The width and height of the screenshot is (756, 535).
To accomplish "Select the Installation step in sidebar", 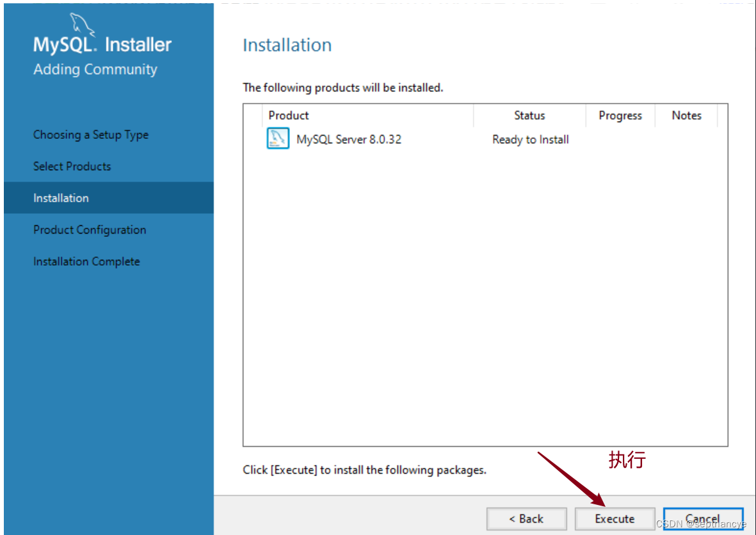I will (x=109, y=198).
